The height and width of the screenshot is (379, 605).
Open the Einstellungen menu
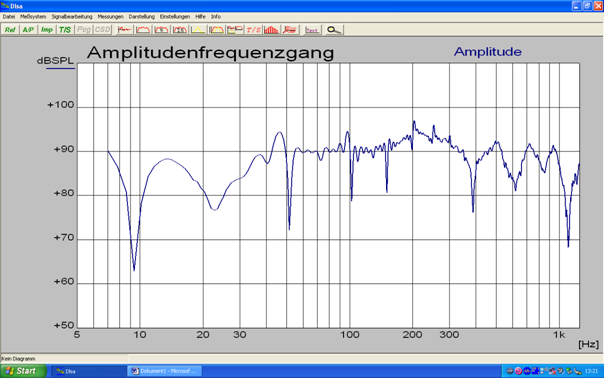click(175, 17)
